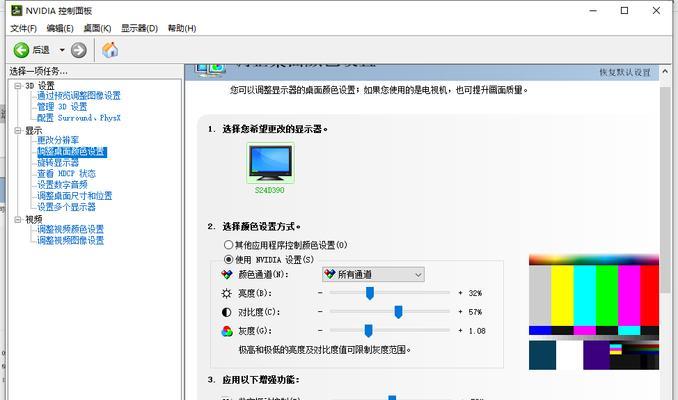678x400 pixels.
Task: Select 使用 NVIDIA 设置 radio button
Action: click(x=228, y=259)
